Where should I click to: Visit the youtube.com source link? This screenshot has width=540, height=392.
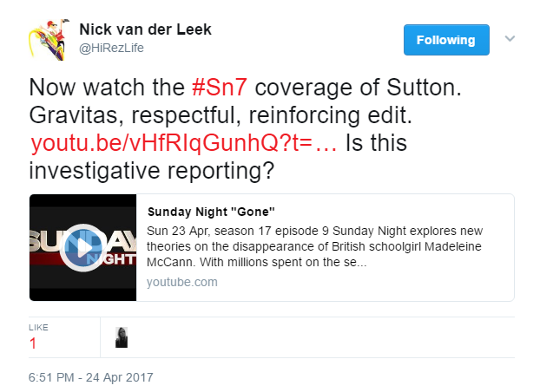(x=182, y=282)
